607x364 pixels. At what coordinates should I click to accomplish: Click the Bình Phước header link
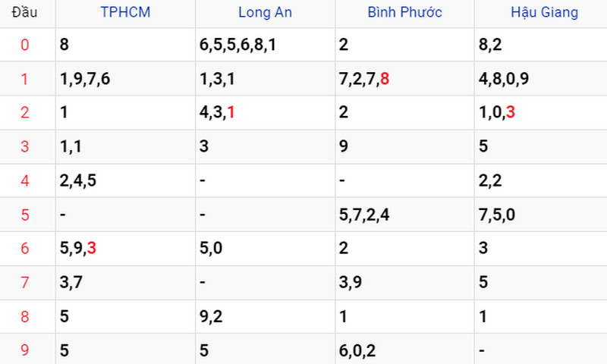click(x=404, y=12)
